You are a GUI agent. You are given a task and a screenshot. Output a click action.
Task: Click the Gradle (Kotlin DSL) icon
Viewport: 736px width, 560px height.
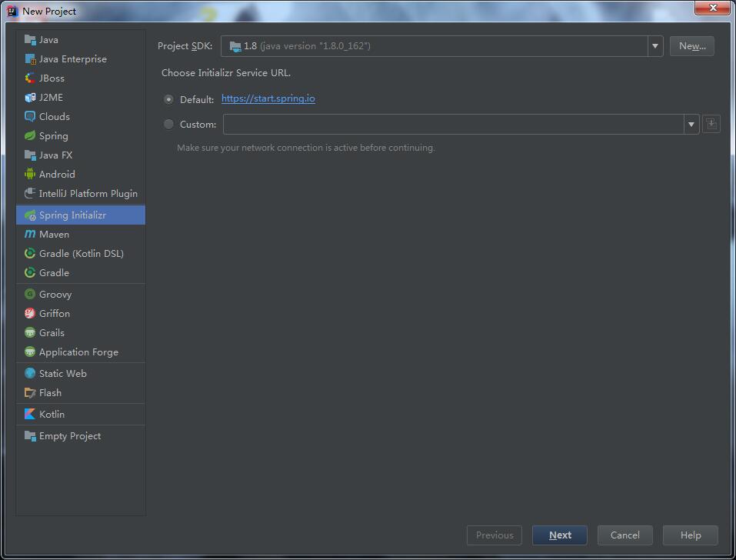[x=30, y=254]
